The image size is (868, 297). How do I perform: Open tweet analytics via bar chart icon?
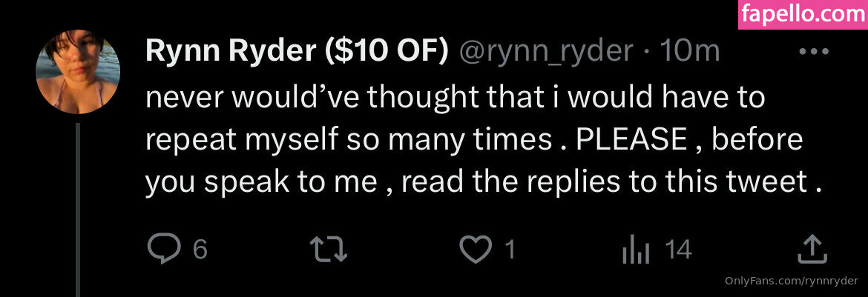click(x=634, y=250)
